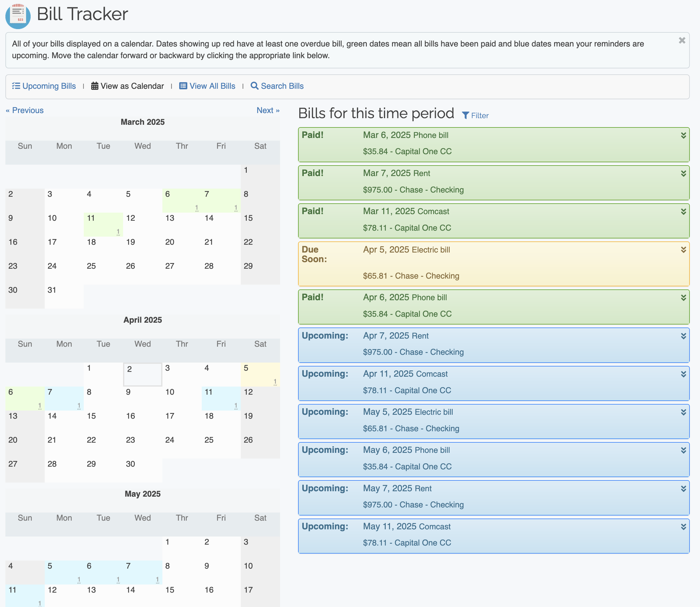700x607 pixels.
Task: Click the yellow April 5 calendar date
Action: 260,374
